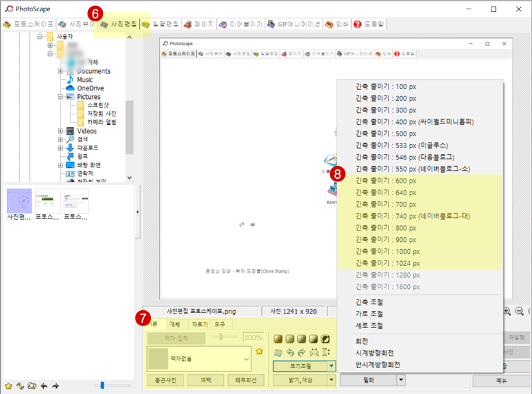Open the 액자없음 frame dropdown
The image size is (532, 394).
click(x=199, y=359)
